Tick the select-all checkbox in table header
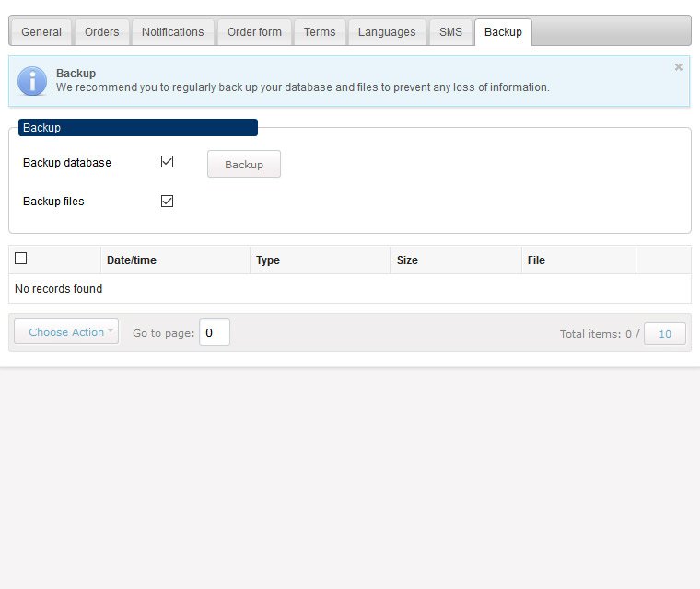The width and height of the screenshot is (700, 589). pyautogui.click(x=20, y=259)
